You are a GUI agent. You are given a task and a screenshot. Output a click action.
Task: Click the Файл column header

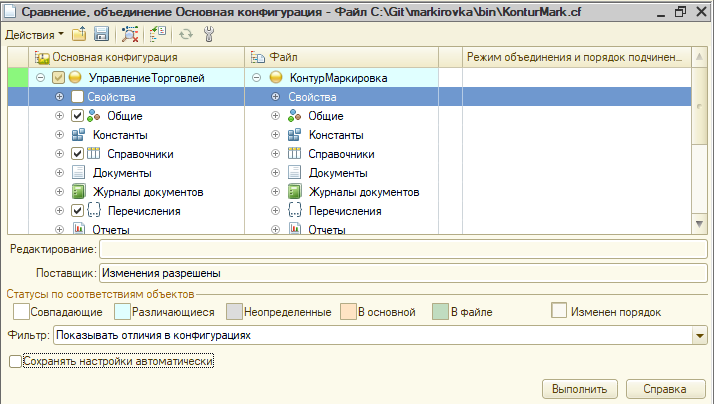[x=342, y=57]
